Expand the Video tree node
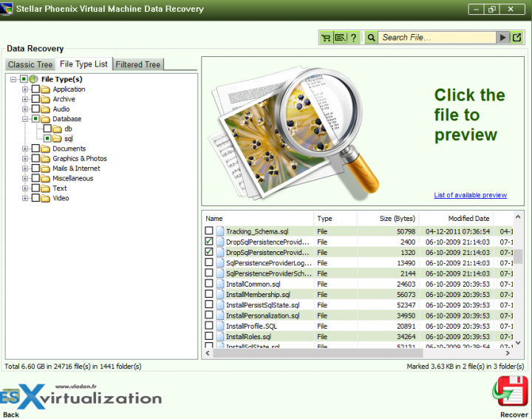This screenshot has height=419, width=532. coord(25,198)
